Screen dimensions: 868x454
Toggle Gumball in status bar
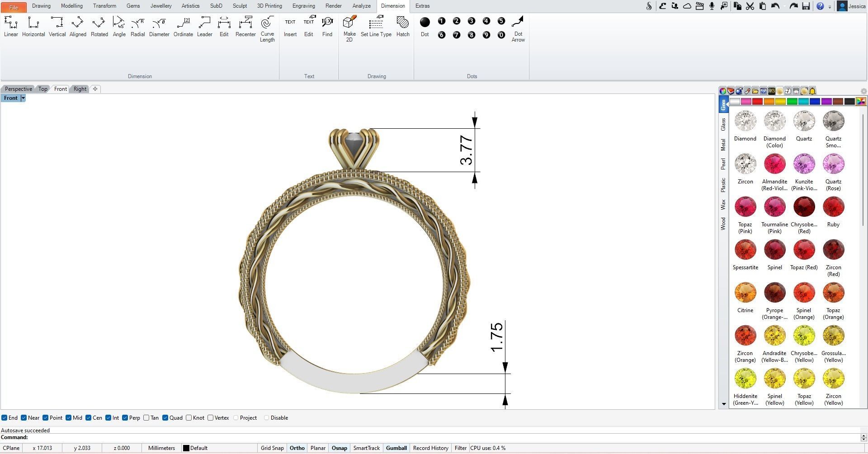coord(396,448)
